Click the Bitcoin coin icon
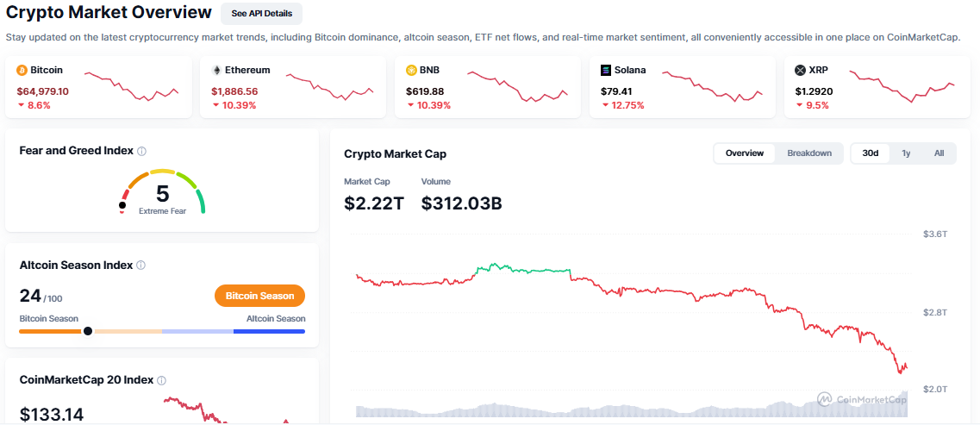 click(22, 70)
